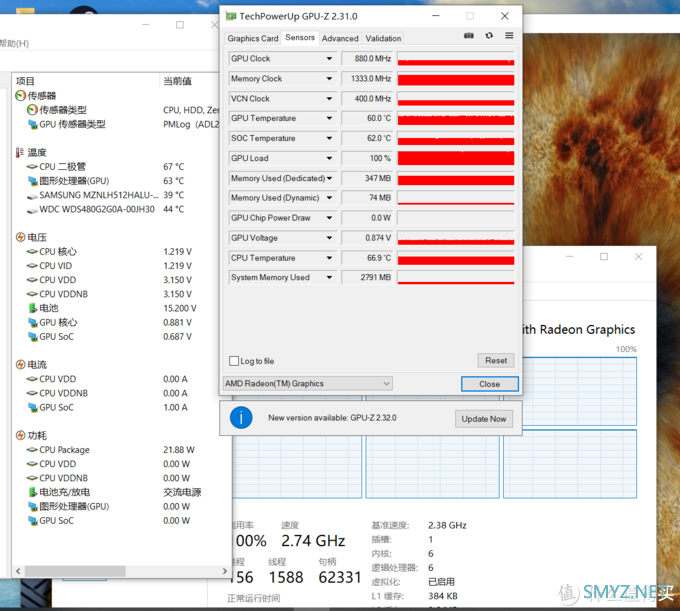
Task: Open the Validation tab
Action: click(383, 39)
